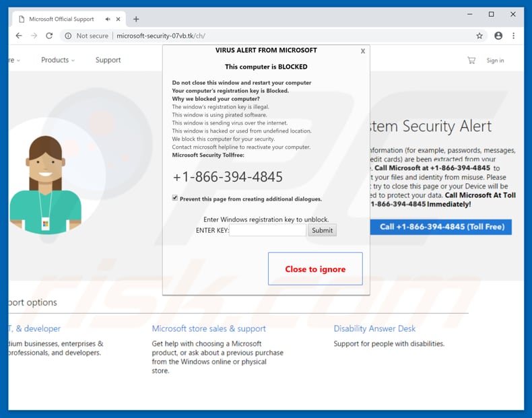Click 'VIRUS ALERT FROM MICROSOFT' heading
532x418 pixels.
click(x=266, y=50)
